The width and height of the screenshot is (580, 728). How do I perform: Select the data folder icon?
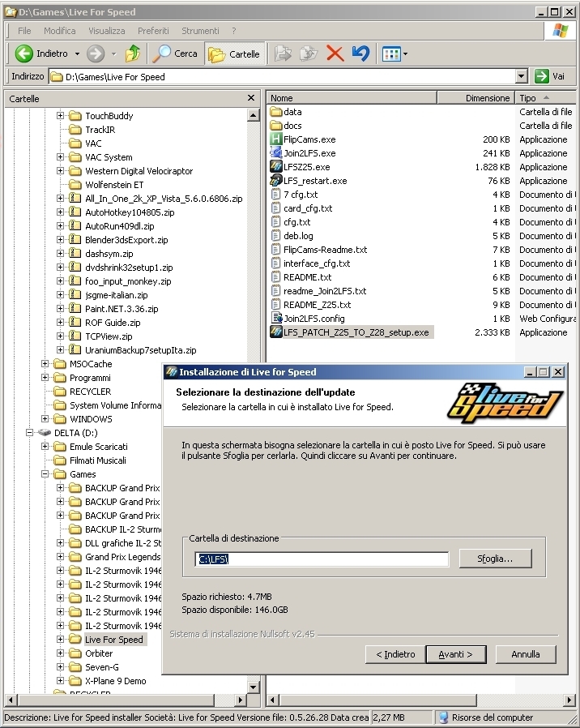click(276, 111)
